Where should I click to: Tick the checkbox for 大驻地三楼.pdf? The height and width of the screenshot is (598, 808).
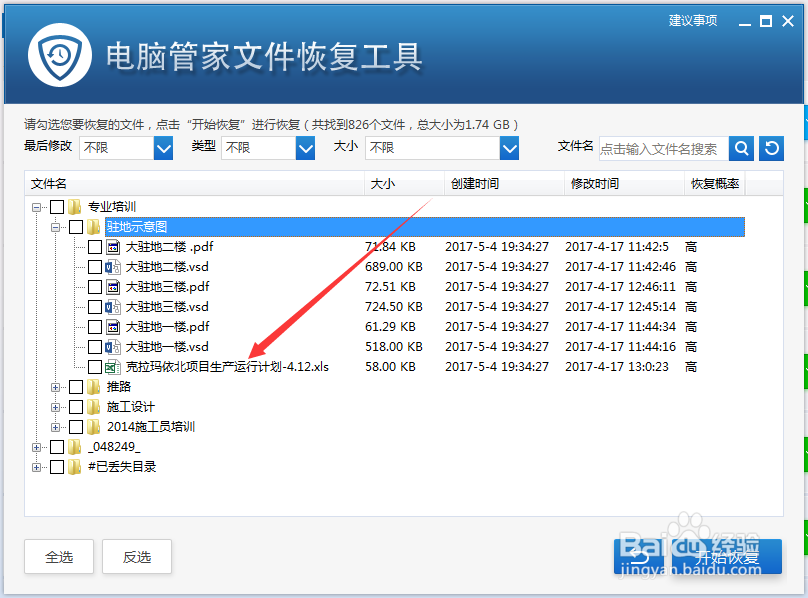point(95,287)
